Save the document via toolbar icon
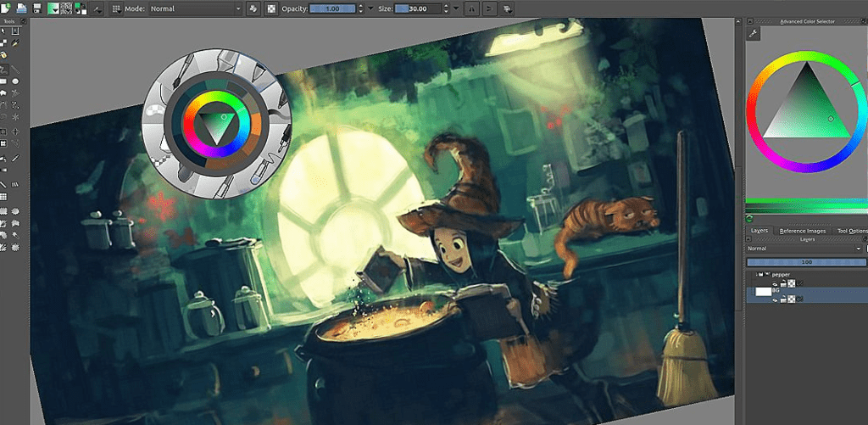Viewport: 868px width, 425px height. tap(37, 8)
